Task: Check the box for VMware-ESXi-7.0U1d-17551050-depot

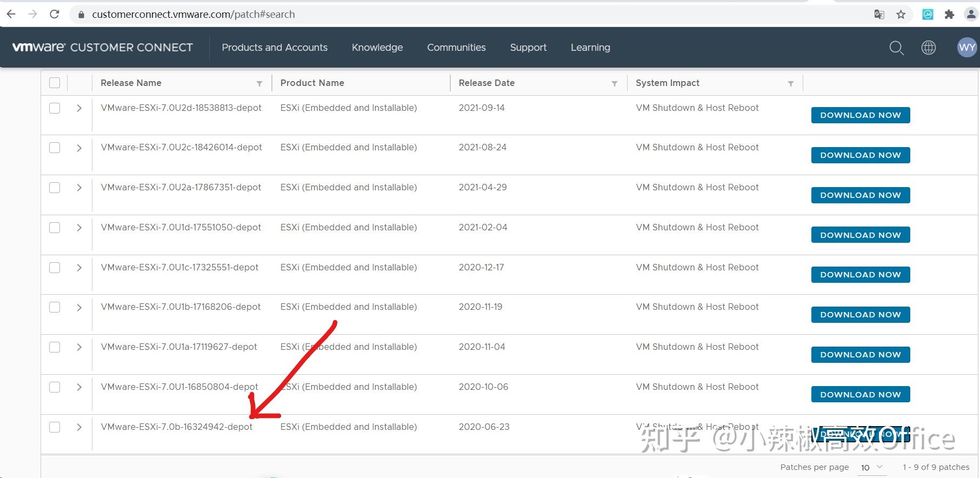Action: [55, 228]
